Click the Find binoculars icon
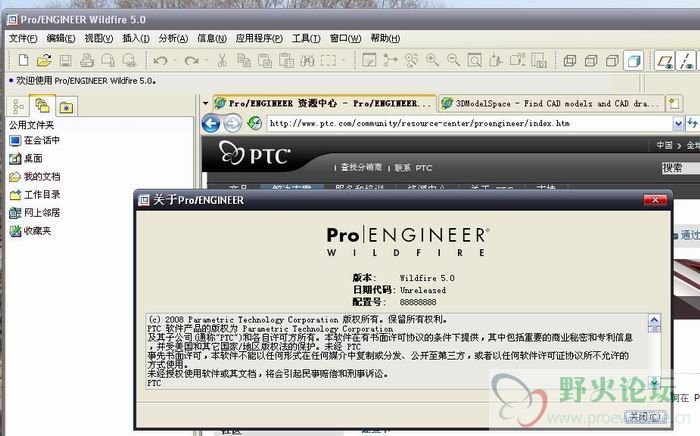The height and width of the screenshot is (436, 700). 307,60
